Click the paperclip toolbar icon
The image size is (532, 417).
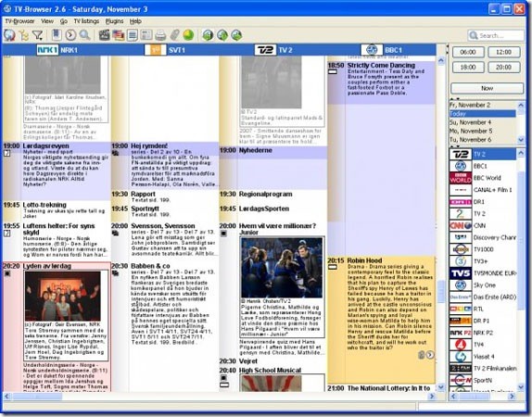(174, 35)
